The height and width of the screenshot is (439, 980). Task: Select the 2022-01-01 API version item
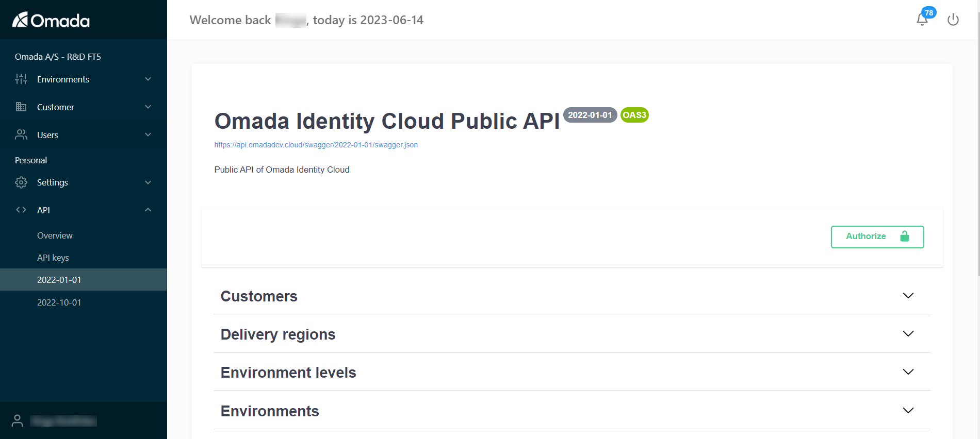point(83,280)
